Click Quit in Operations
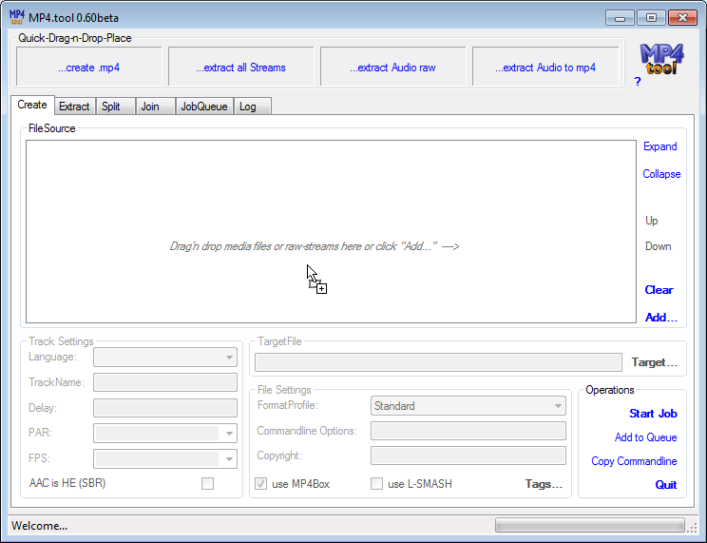 pos(666,485)
